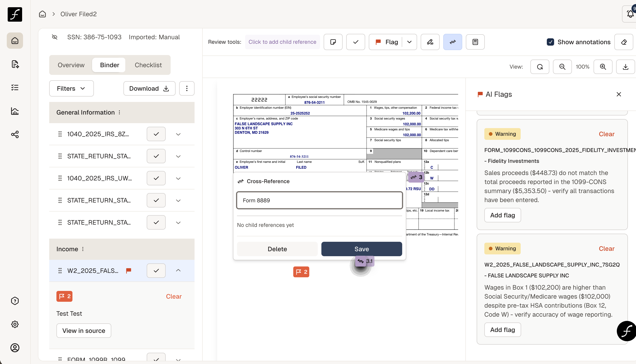Open the notifications bell

(x=629, y=14)
